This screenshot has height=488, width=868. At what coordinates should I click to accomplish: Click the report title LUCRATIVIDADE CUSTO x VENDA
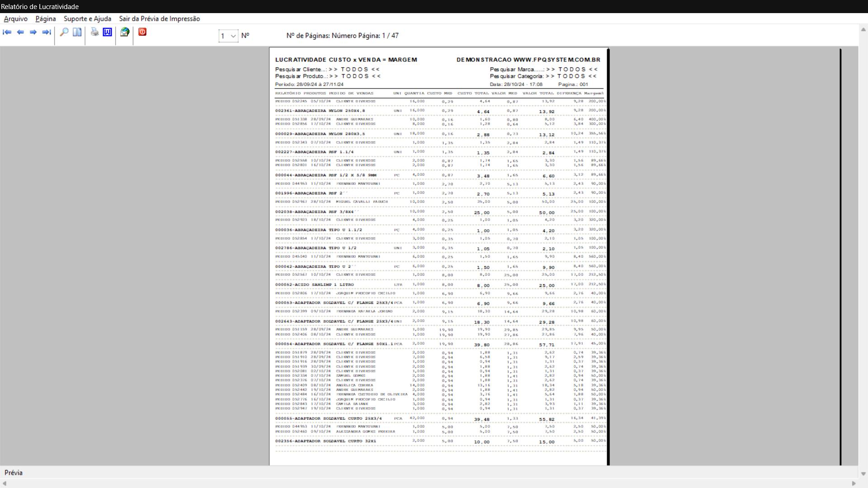(346, 60)
